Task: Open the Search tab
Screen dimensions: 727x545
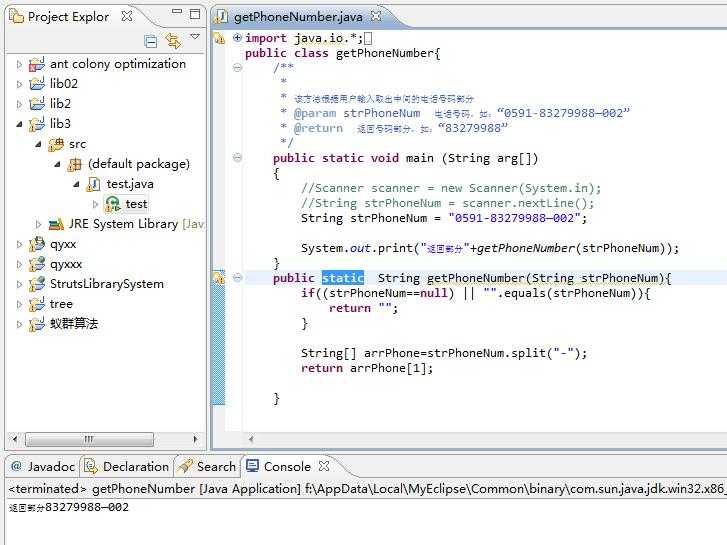Action: (x=208, y=466)
